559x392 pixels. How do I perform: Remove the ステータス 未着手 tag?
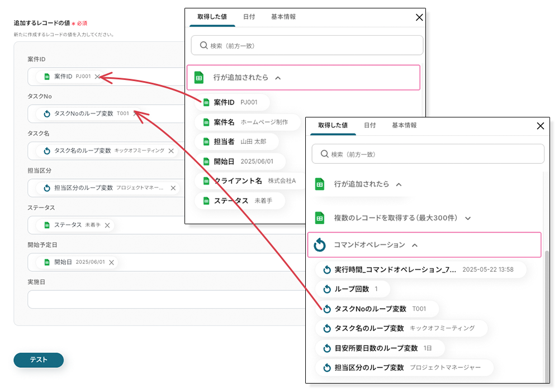[107, 225]
